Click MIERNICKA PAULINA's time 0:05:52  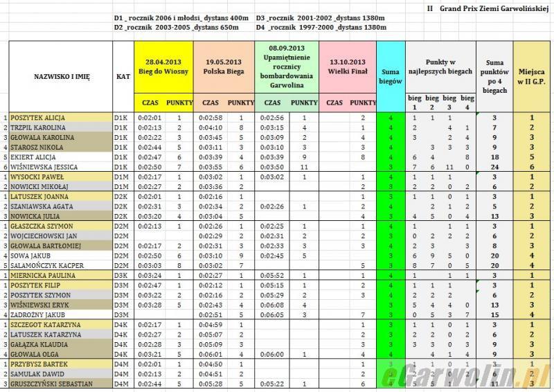[x=272, y=276]
